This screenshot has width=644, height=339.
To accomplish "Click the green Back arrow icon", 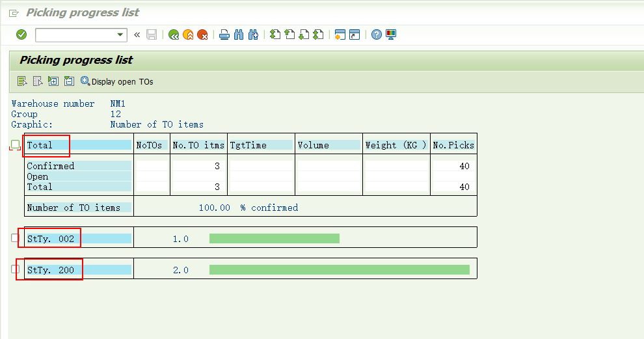I will (x=174, y=35).
